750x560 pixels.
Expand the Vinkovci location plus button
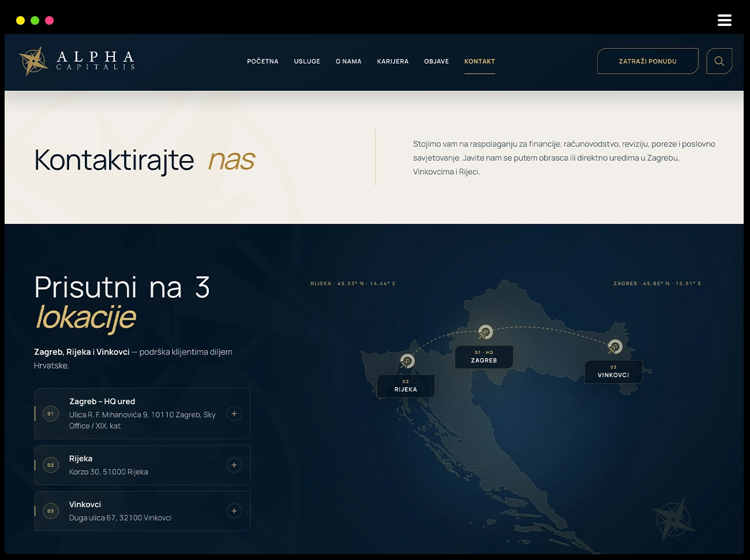(234, 511)
